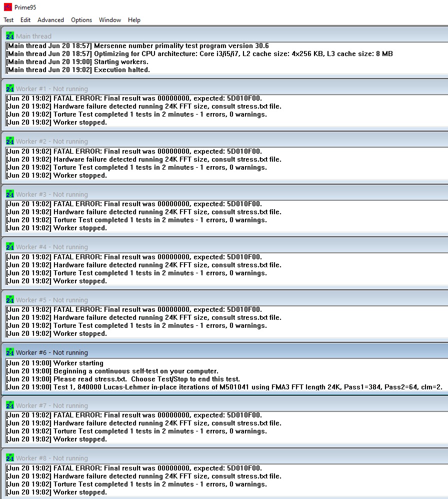Click Worker #1 'Torture Test completed' line

(136, 114)
